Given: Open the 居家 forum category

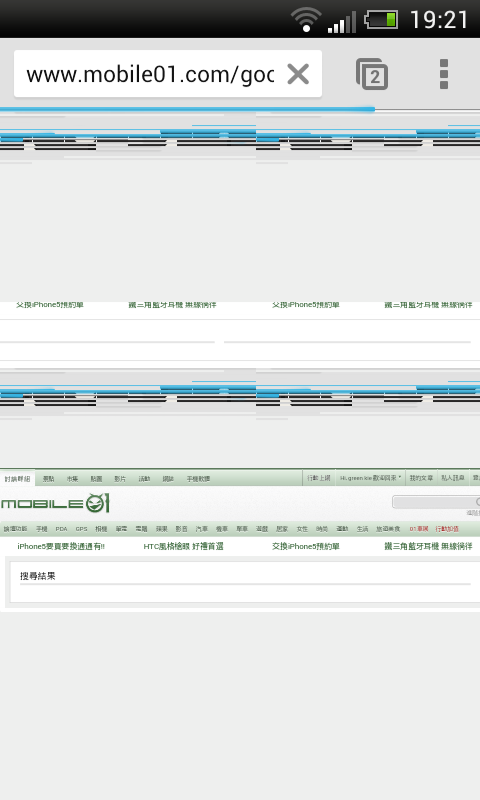Looking at the screenshot, I should [282, 529].
